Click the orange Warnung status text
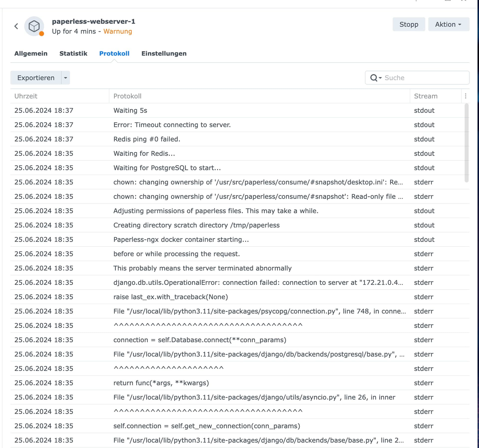The width and height of the screenshot is (479, 448). coord(118,31)
